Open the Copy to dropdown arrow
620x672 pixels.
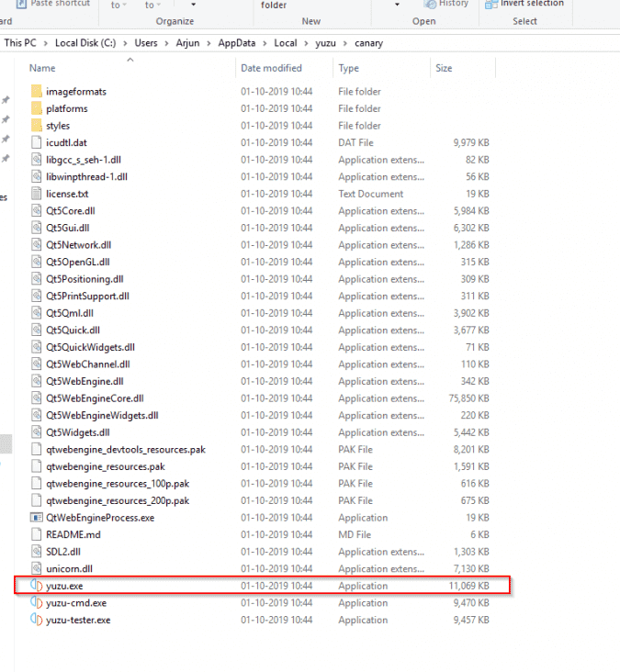[x=159, y=6]
